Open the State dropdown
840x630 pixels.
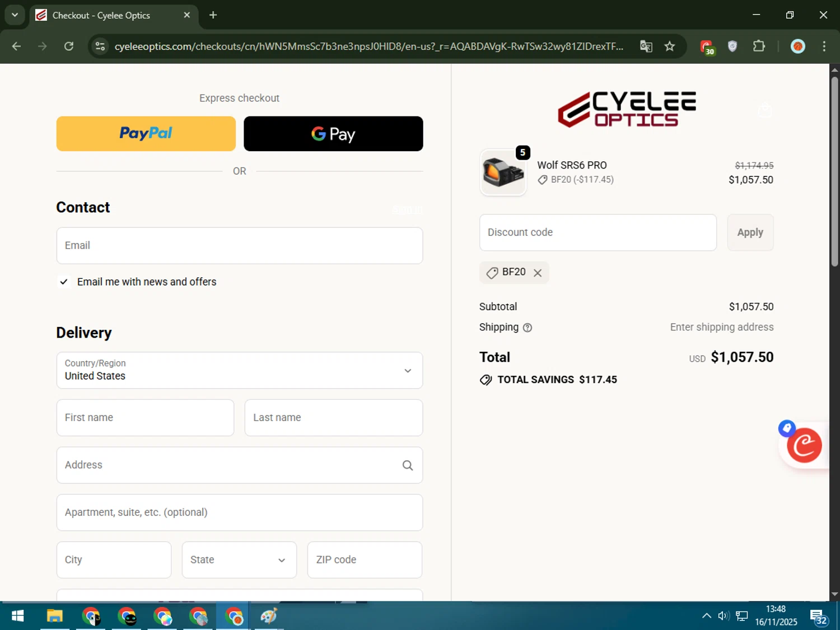tap(239, 560)
